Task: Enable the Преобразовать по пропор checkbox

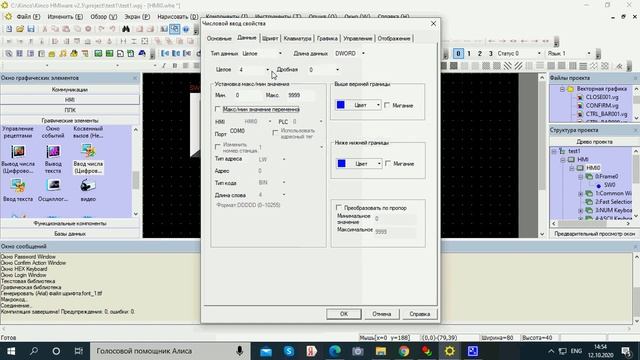Action: click(339, 208)
